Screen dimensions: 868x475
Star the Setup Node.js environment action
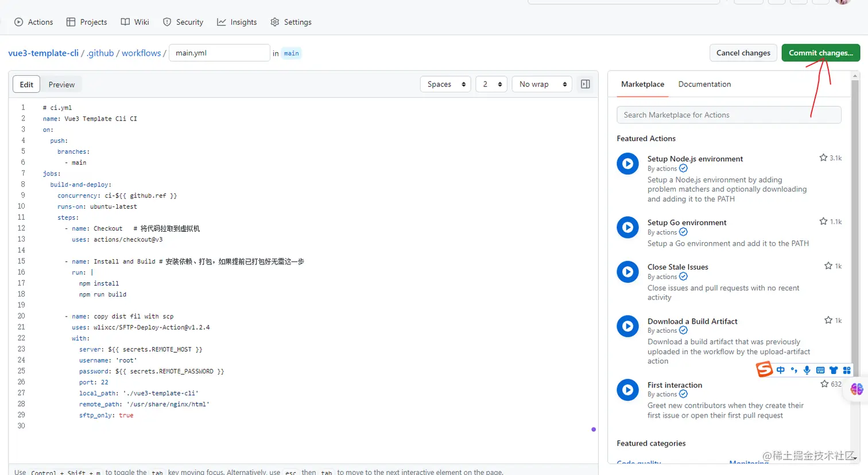pos(823,158)
